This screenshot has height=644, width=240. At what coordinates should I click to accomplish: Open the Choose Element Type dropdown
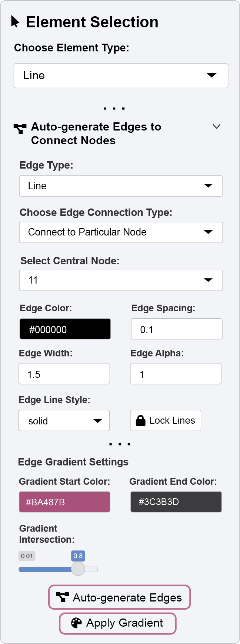[121, 76]
